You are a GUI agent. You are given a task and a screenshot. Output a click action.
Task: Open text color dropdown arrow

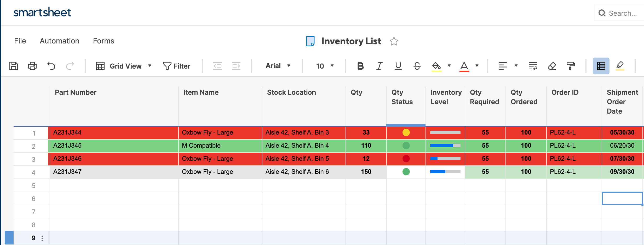(x=477, y=66)
